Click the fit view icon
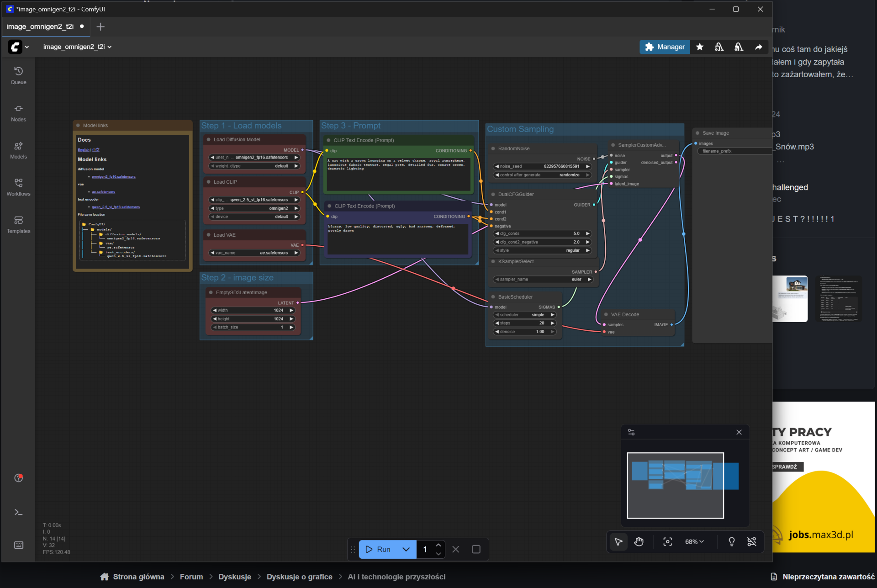The height and width of the screenshot is (588, 877). [667, 541]
